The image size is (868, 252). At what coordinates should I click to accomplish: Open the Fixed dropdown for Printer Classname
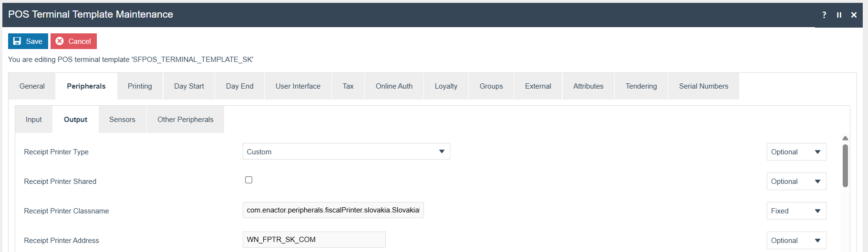[796, 211]
